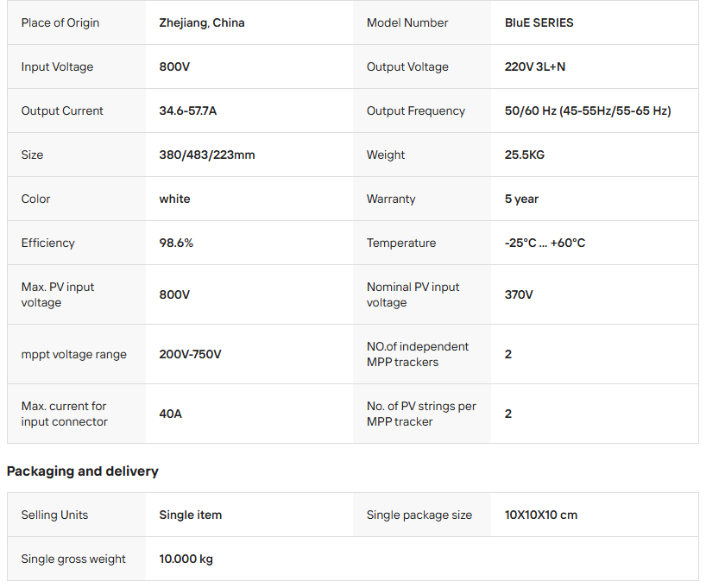Select the Nominal PV input voltage '370V'

[x=519, y=294]
